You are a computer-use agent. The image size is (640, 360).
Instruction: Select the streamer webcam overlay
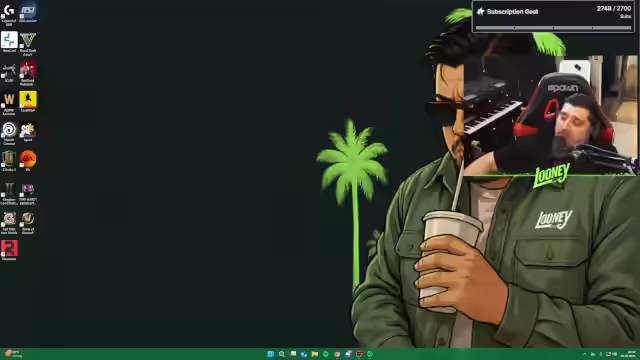pyautogui.click(x=550, y=116)
